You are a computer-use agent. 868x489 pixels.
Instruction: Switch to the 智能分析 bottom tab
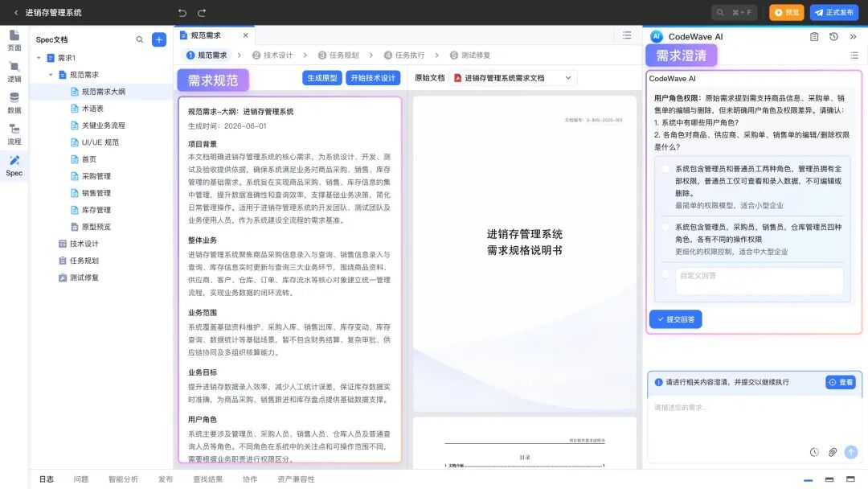coord(123,479)
